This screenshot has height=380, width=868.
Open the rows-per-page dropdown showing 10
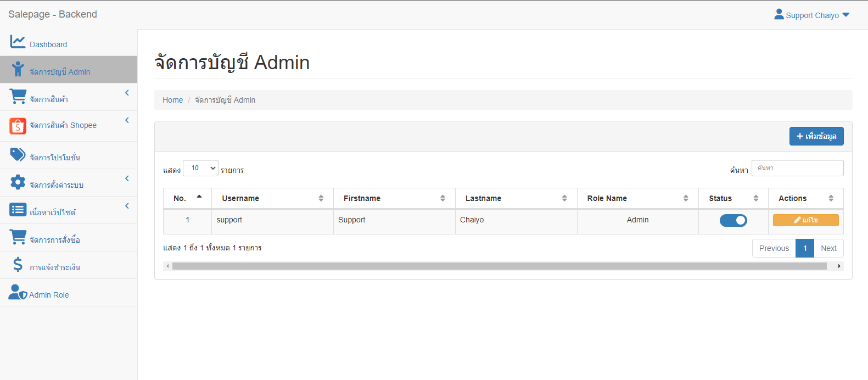tap(200, 168)
